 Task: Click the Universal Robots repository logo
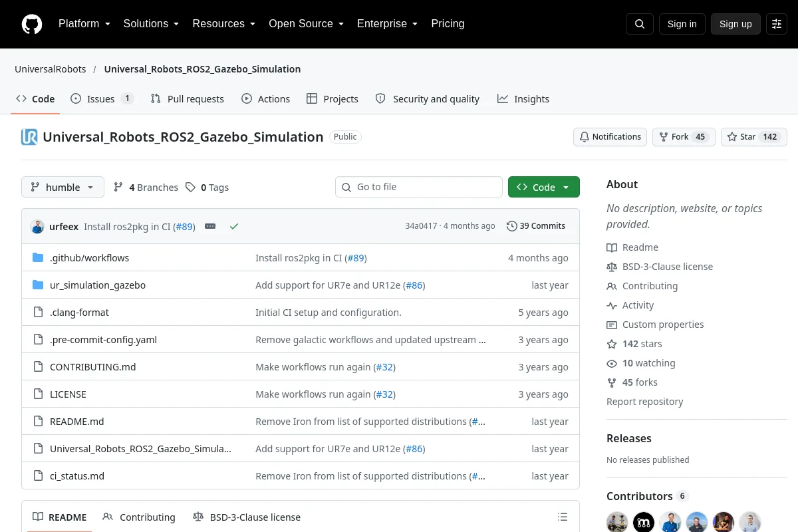click(29, 137)
